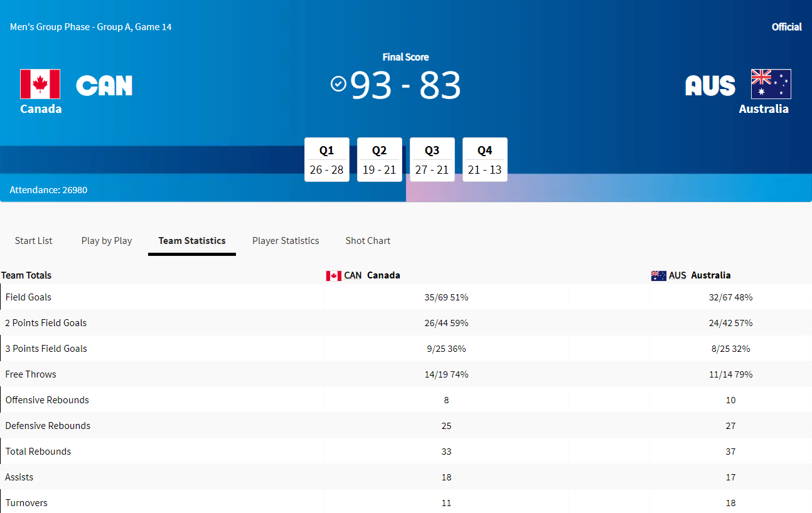
Task: Click the large Canada flag icon
Action: coord(40,84)
